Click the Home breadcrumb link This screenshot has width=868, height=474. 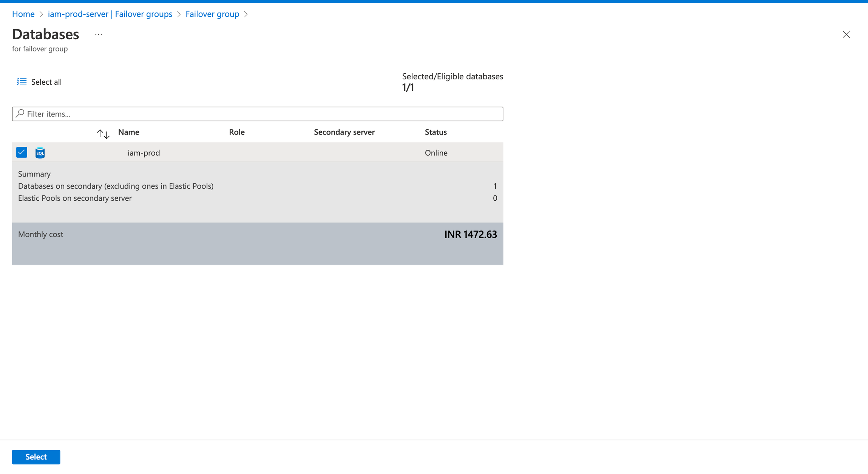[x=23, y=14]
